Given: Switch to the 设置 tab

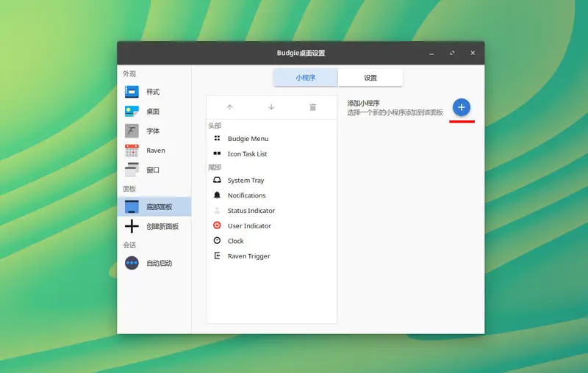Looking at the screenshot, I should point(370,78).
